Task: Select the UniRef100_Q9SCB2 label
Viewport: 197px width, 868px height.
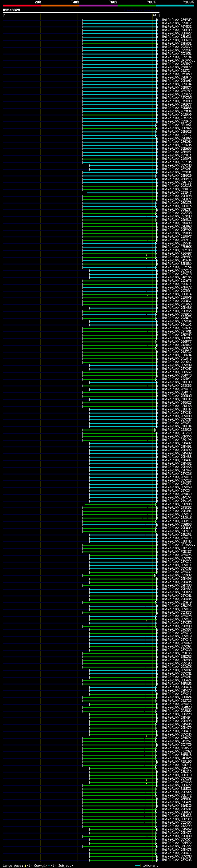Action: click(x=177, y=508)
